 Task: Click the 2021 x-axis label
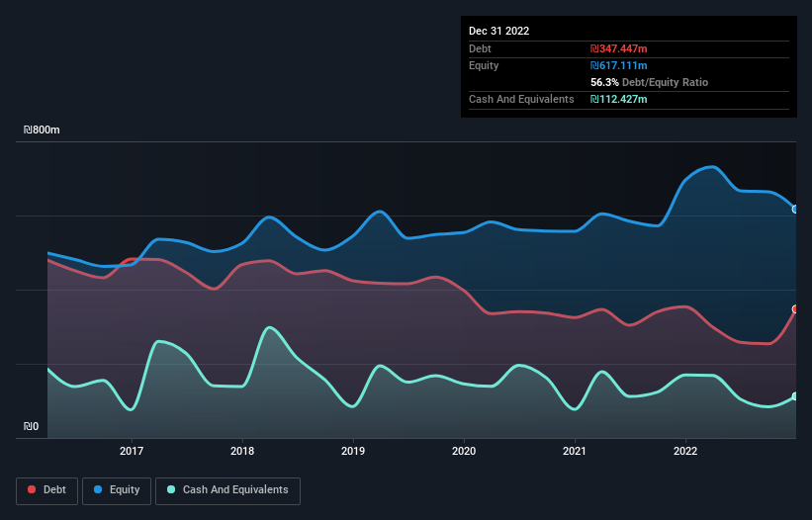coord(575,451)
